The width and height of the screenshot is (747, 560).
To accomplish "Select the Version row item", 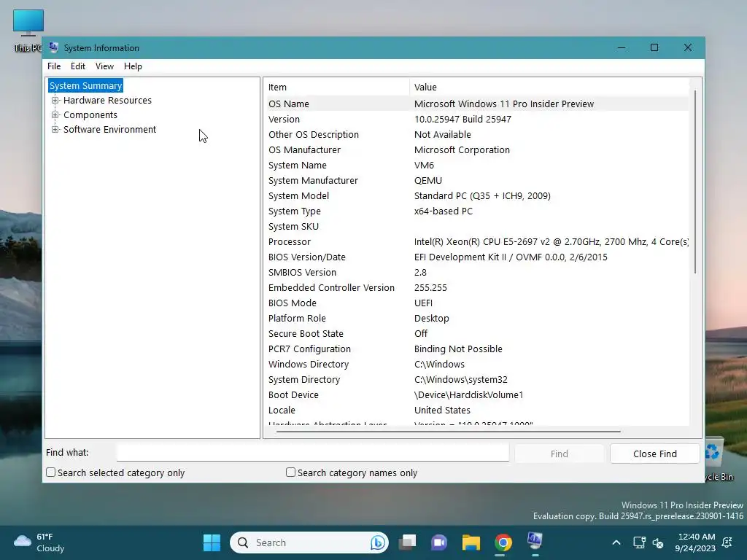I will 477,120.
